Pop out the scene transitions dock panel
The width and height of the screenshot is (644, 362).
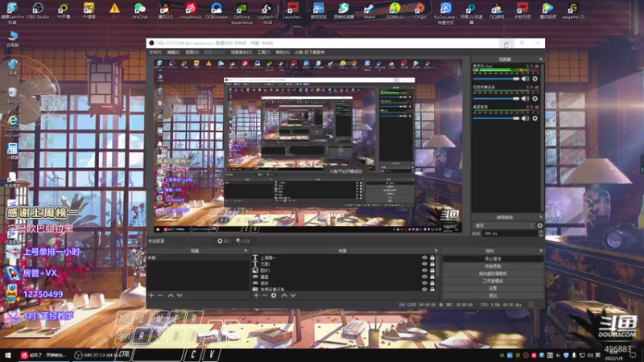coord(540,217)
